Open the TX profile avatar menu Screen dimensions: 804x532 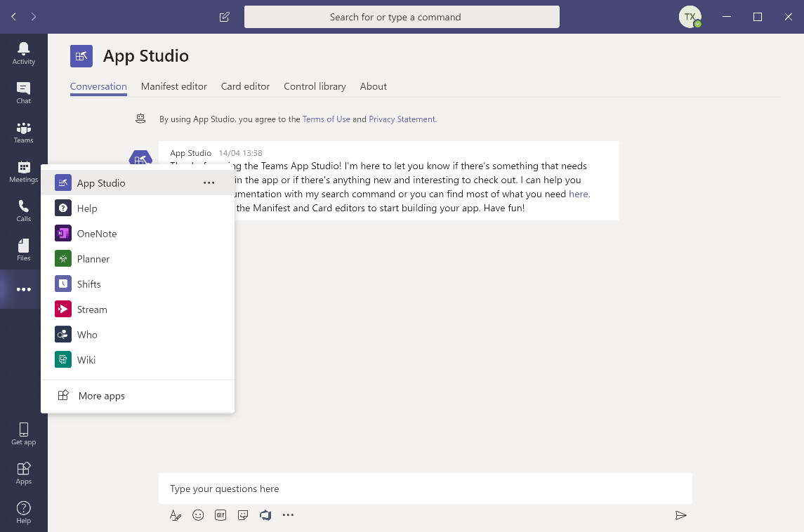click(690, 17)
